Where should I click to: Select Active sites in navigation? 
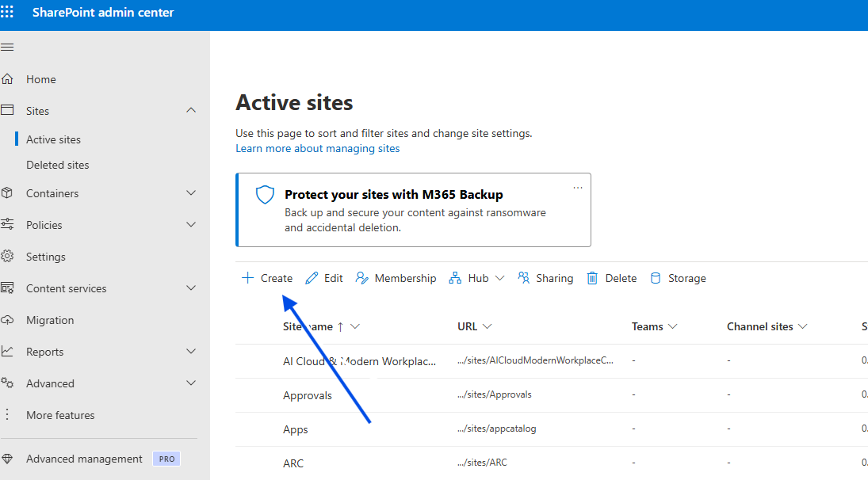coord(53,139)
